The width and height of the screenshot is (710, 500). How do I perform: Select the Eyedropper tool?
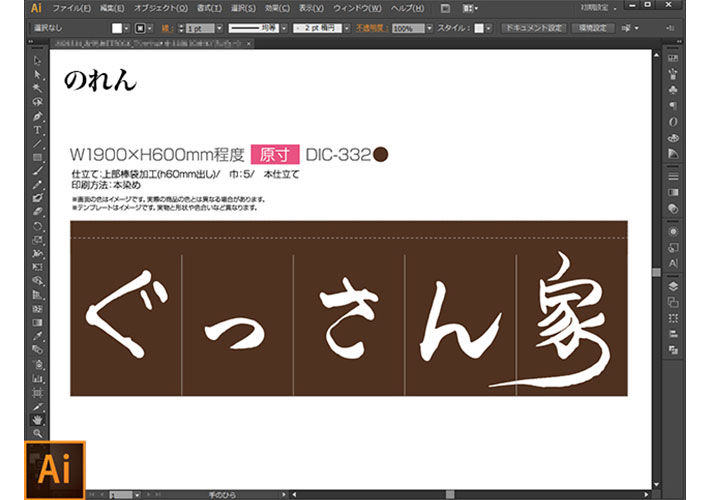[x=37, y=336]
